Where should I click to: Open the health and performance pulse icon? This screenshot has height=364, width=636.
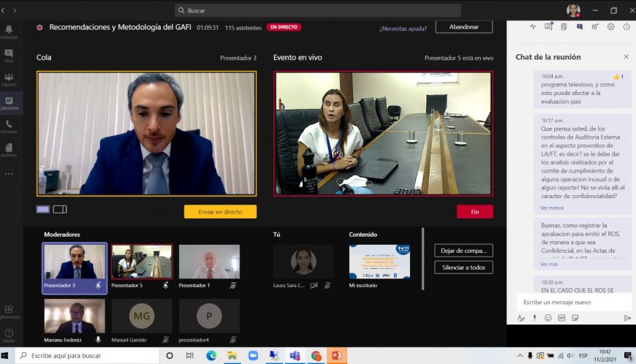point(533,27)
